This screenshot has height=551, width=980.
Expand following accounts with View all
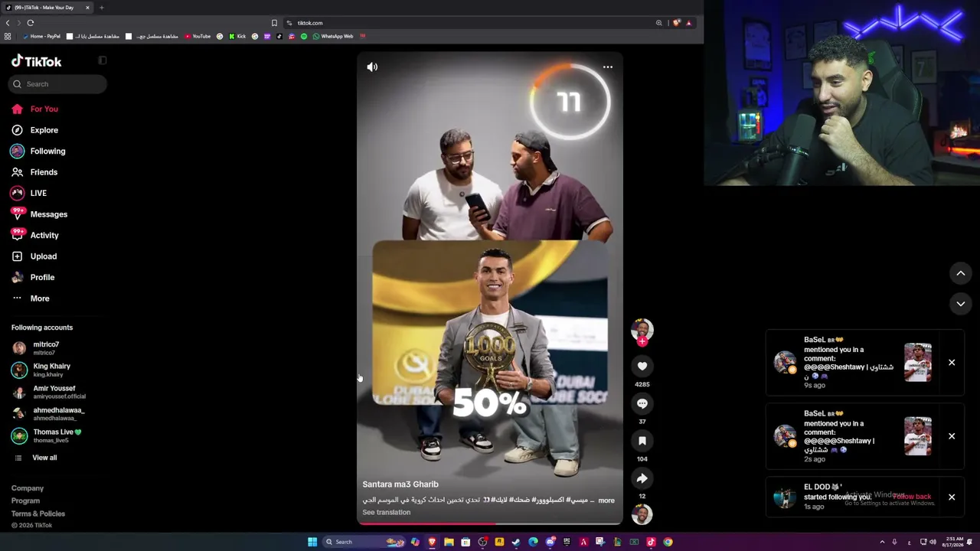(44, 458)
